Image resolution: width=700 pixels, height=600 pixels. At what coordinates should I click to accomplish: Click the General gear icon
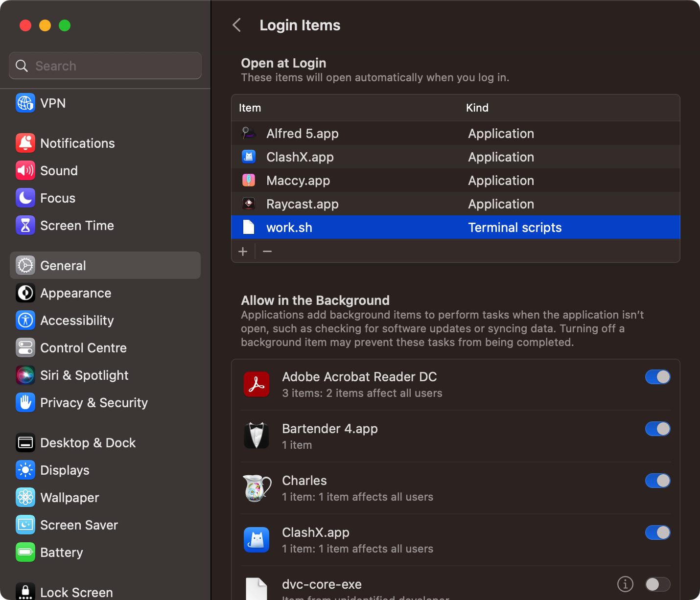[x=25, y=266]
